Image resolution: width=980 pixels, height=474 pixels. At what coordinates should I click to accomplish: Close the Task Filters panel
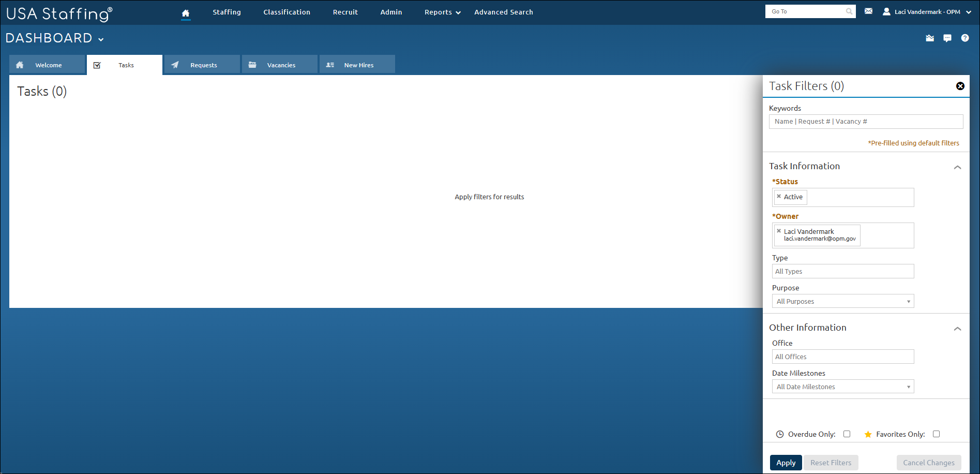(960, 86)
